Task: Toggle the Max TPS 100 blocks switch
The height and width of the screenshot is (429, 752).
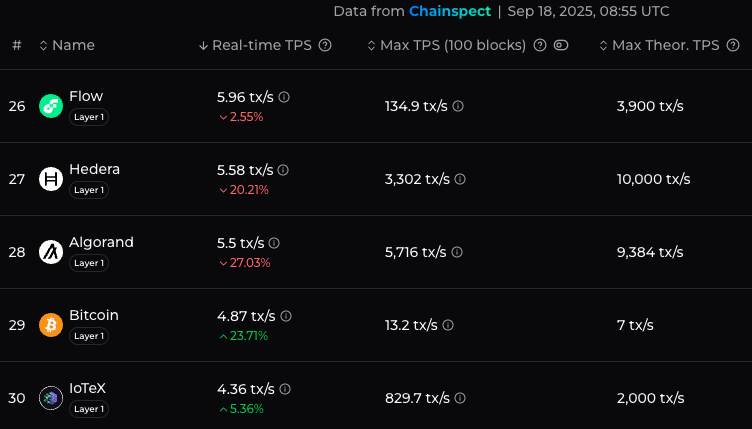Action: click(561, 46)
